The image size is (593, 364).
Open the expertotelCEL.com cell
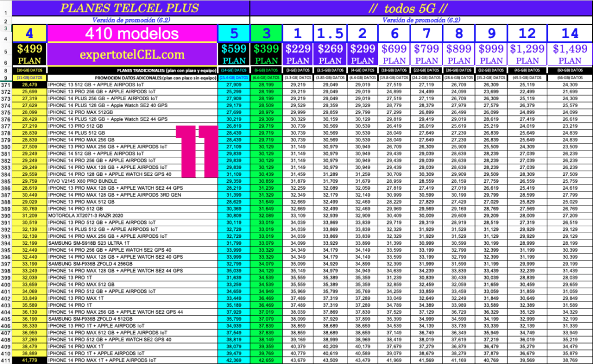132,54
